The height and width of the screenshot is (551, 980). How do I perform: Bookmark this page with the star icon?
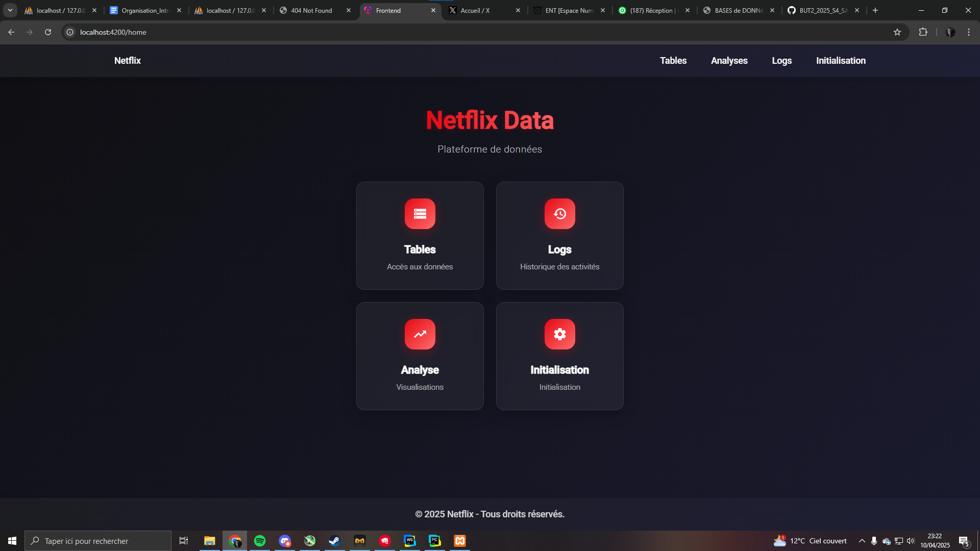[897, 32]
